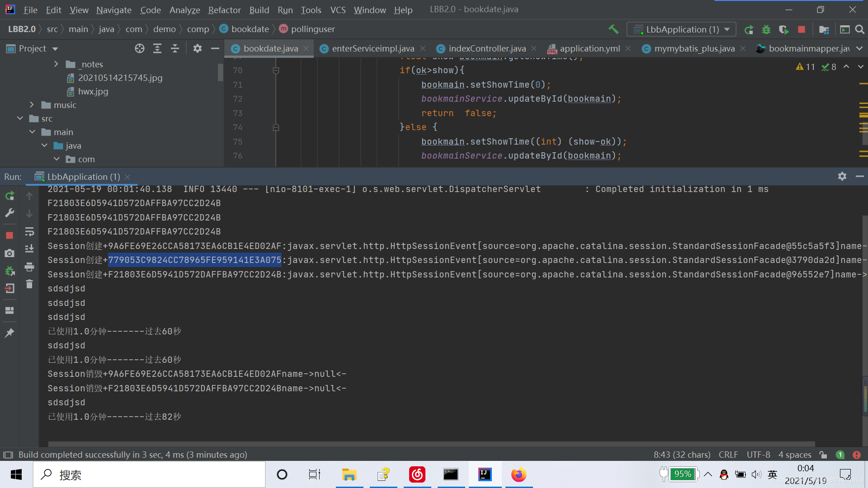
Task: Toggle read-only lock in status bar
Action: pos(823,455)
